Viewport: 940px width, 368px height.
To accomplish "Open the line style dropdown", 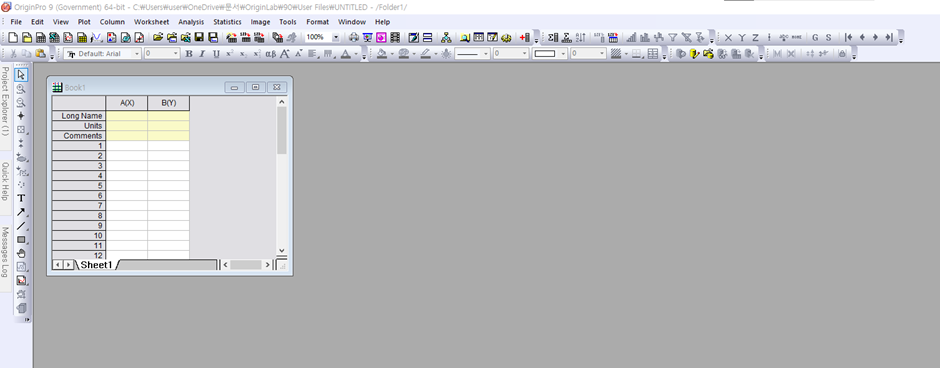I will click(486, 54).
